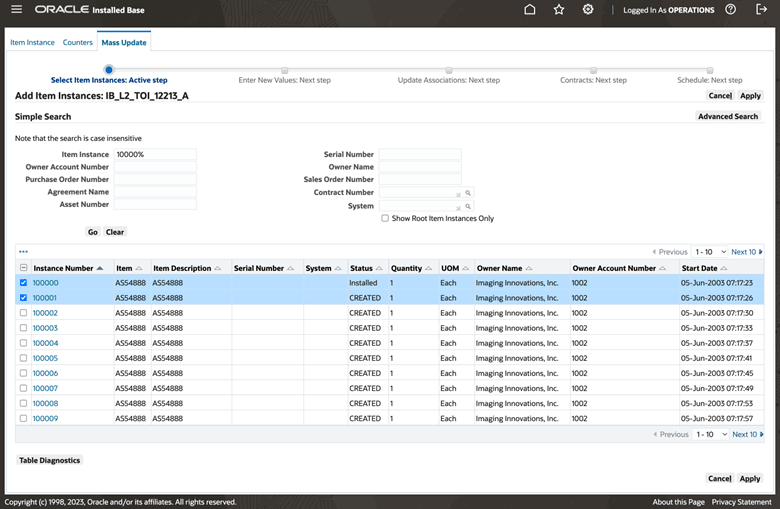Click bottom Apply button
The width and height of the screenshot is (780, 509).
click(750, 478)
